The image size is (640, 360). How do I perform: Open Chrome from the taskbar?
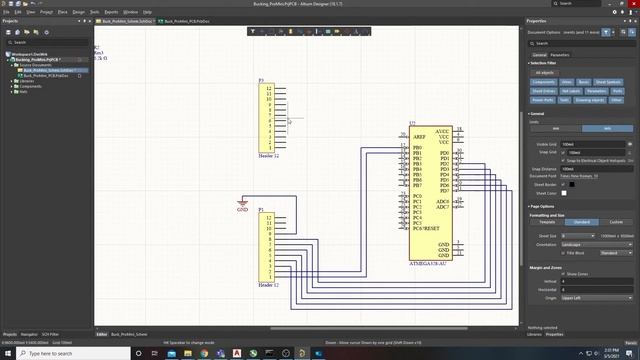204,353
